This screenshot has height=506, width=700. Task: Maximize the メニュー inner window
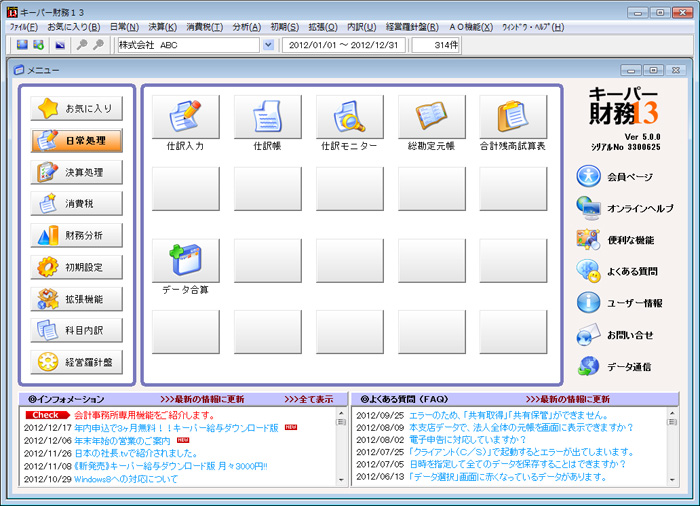click(x=654, y=70)
